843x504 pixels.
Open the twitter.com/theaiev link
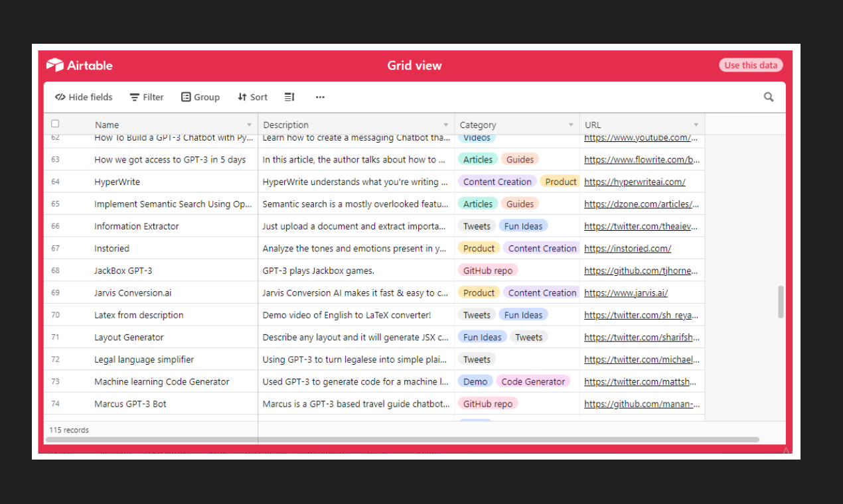click(x=642, y=226)
